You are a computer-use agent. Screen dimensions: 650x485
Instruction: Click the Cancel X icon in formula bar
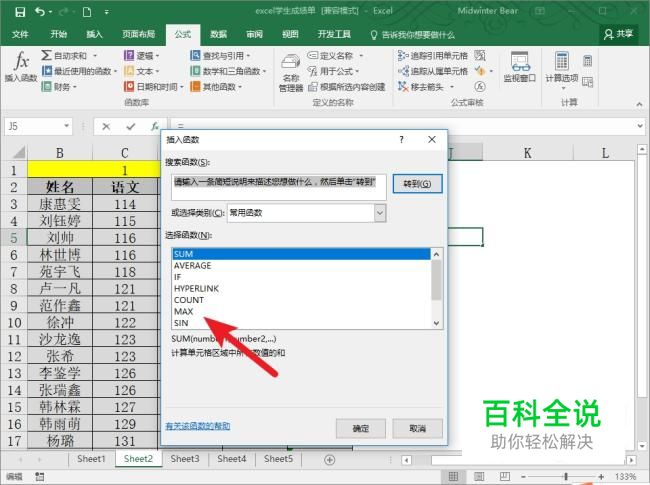tap(106, 126)
